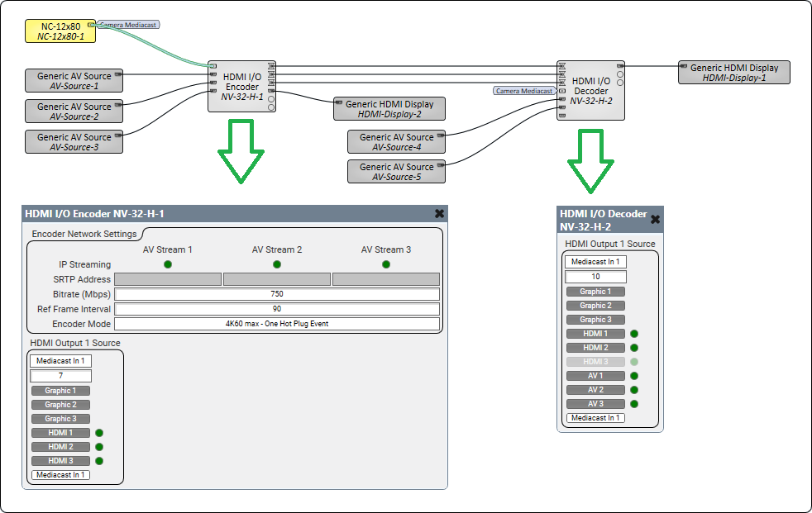Open encoder panel's top Mediacast In 1 dropdown
This screenshot has height=513, width=812.
click(61, 361)
